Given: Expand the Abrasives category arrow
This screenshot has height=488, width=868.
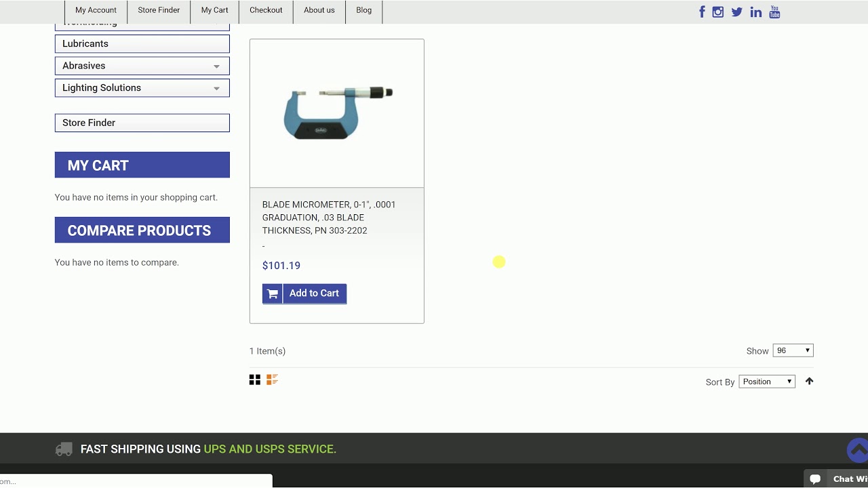Looking at the screenshot, I should [x=216, y=66].
